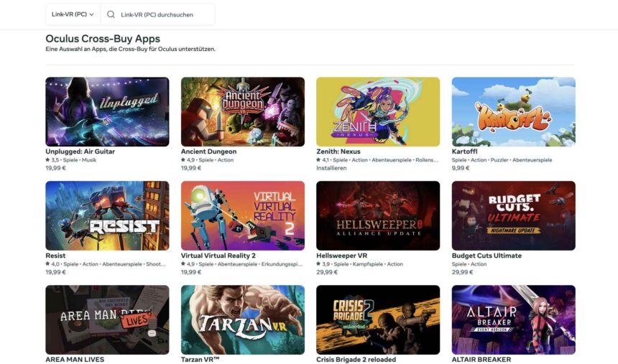Open the Crisis Brigade 2 reloaded cover image
This screenshot has height=364, width=618.
click(x=378, y=320)
